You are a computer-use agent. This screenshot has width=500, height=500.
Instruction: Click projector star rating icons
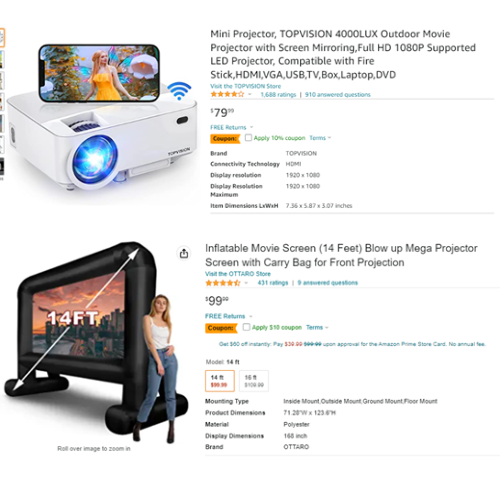(227, 94)
